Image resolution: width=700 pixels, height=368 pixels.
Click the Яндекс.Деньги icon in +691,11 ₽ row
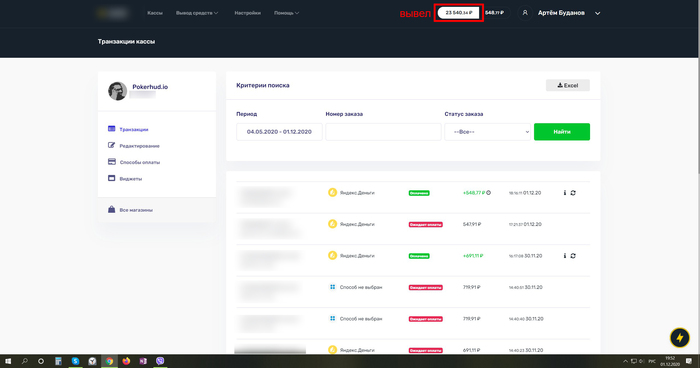click(332, 255)
